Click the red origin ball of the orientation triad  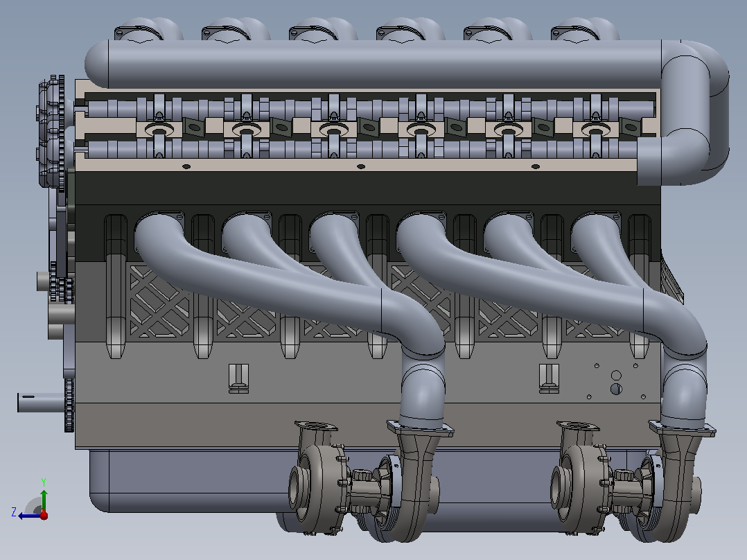[44, 516]
